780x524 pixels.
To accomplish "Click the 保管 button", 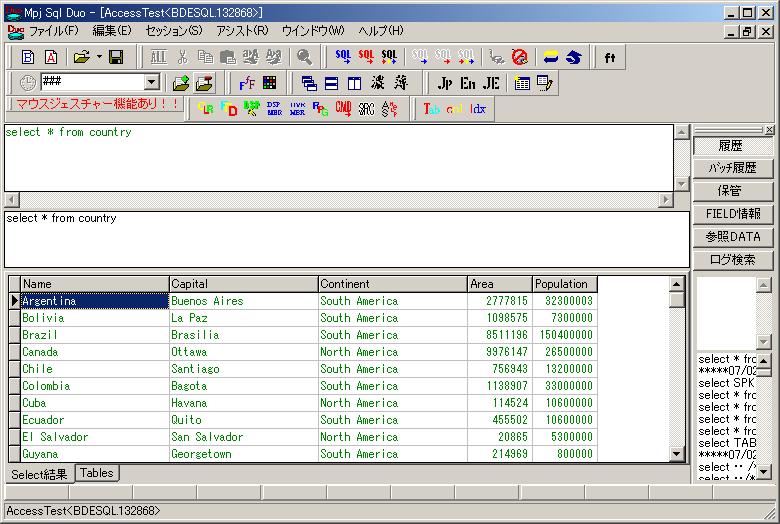I will pos(732,191).
